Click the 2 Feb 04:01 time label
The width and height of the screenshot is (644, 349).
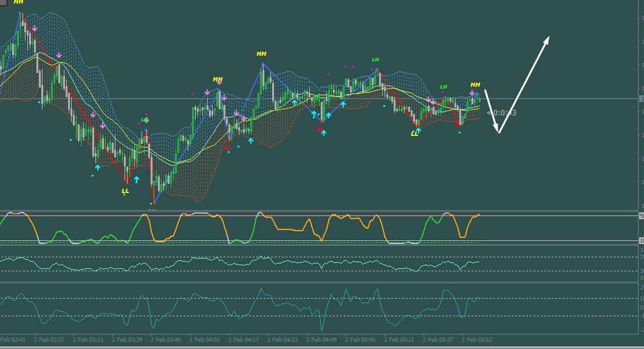click(205, 339)
